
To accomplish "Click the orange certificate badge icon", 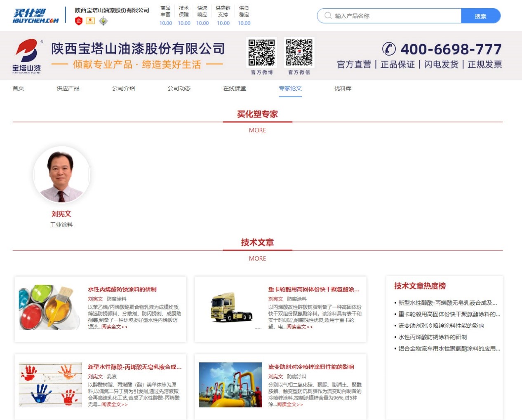I will 90,21.
